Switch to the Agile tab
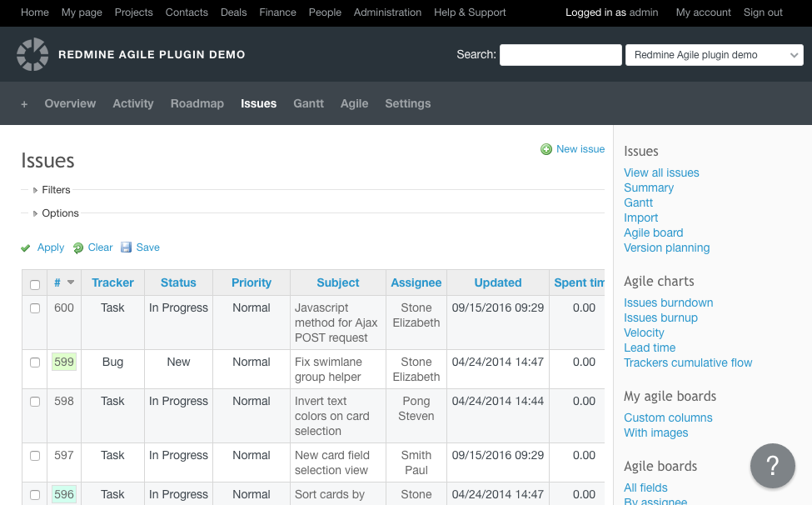Viewport: 812px width, 505px height. [354, 104]
